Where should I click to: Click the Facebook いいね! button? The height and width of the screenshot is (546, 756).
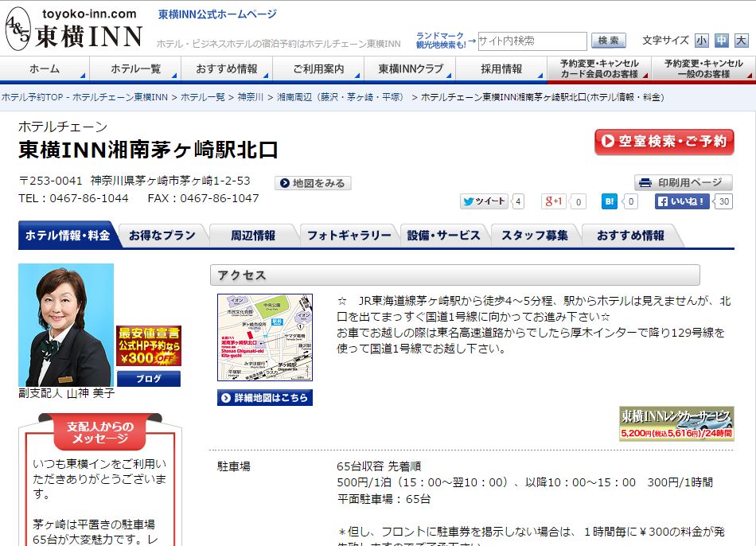click(x=682, y=201)
